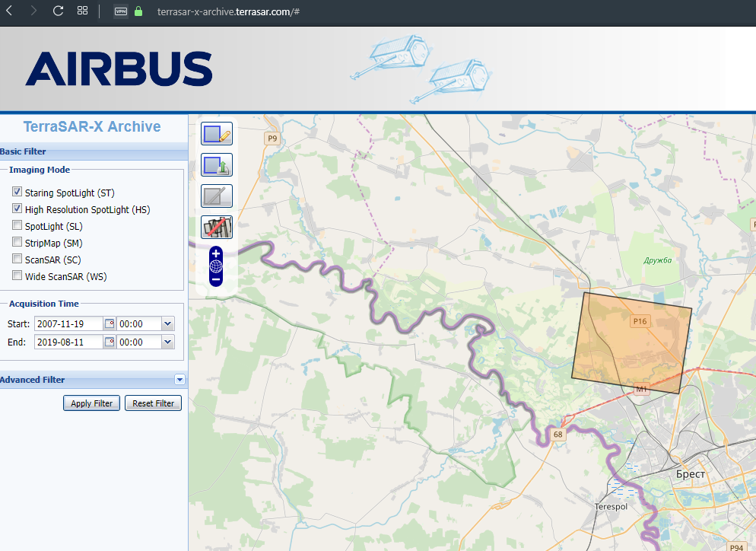Click the Staring SpotLight (ST) label text
756x551 pixels.
tap(70, 193)
